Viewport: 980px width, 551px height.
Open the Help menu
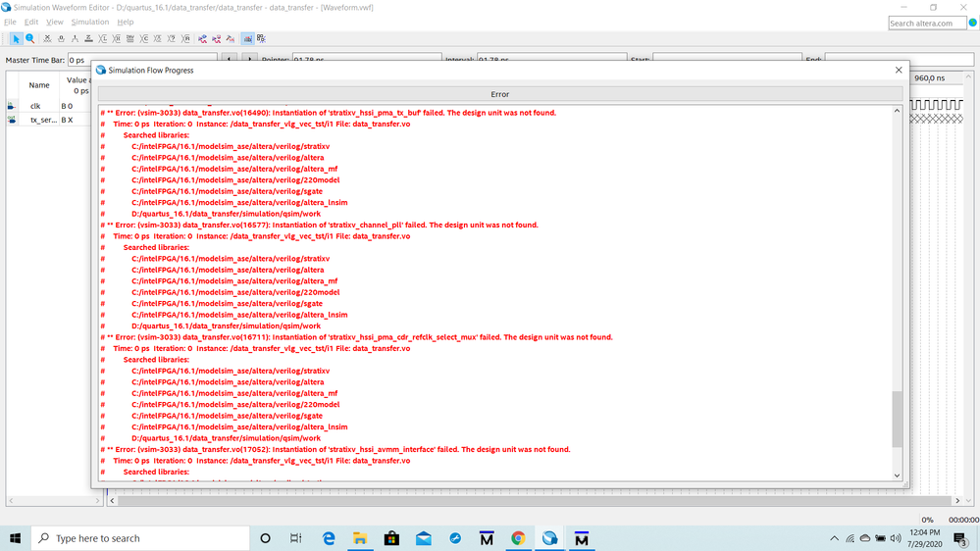tap(126, 22)
